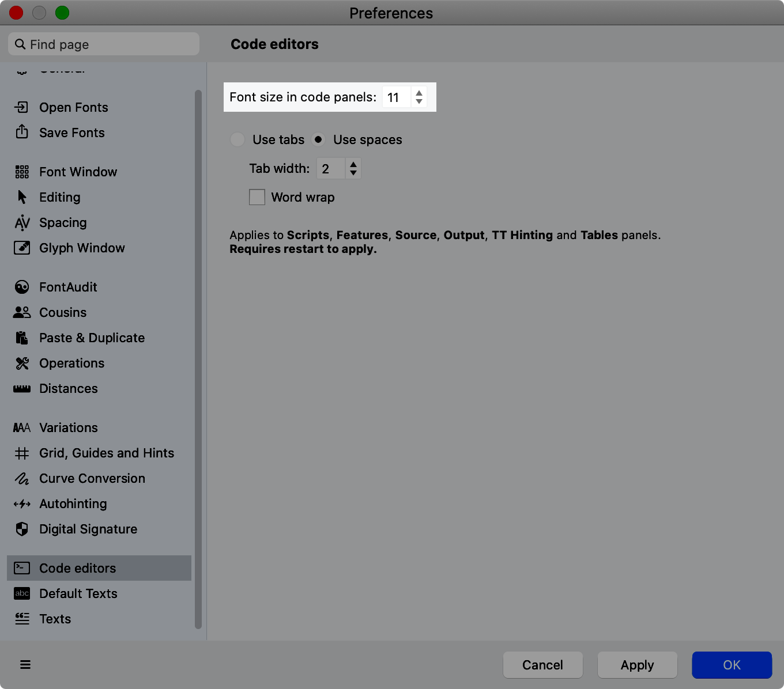This screenshot has width=784, height=689.
Task: Go to the Texts preferences page
Action: 99,619
